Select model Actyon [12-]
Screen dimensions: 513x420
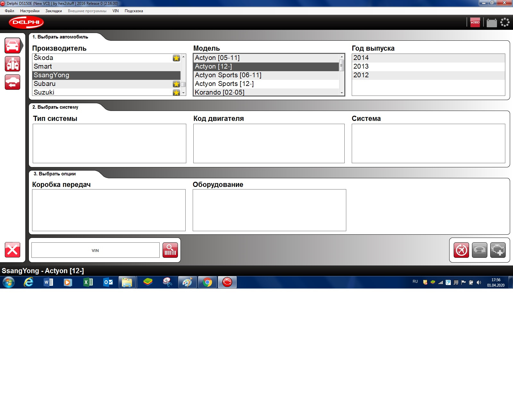266,67
